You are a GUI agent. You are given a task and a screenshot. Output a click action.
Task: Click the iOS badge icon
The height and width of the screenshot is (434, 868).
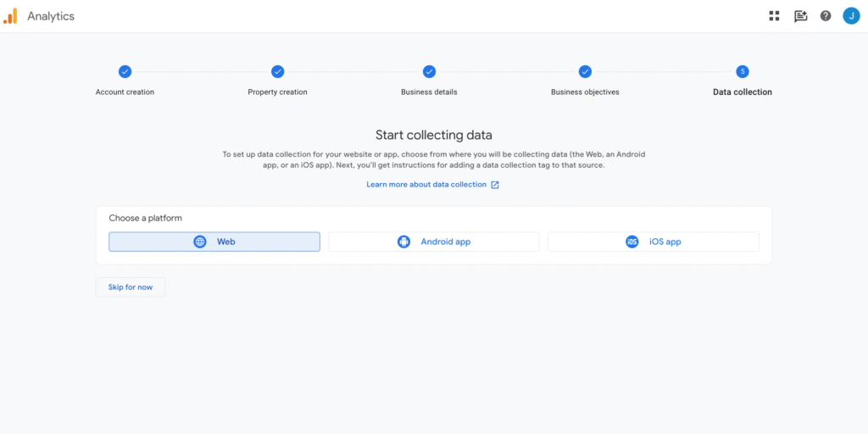pyautogui.click(x=632, y=242)
